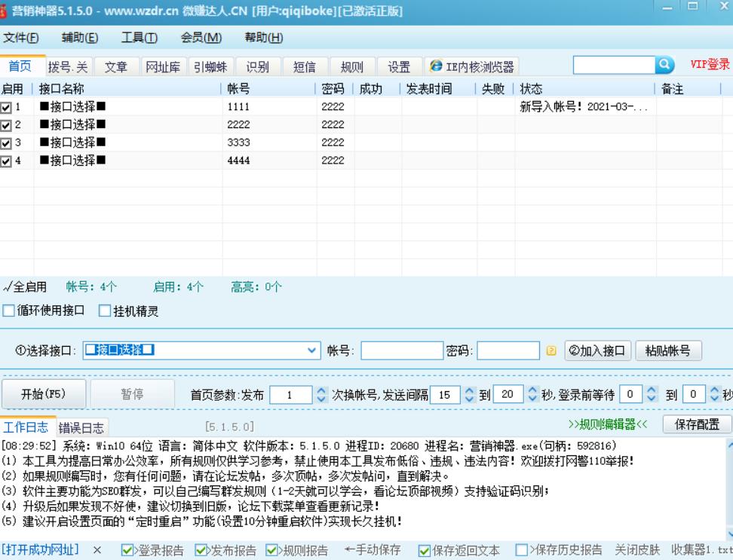Click the spinner beside the 20 interval field

(x=532, y=394)
